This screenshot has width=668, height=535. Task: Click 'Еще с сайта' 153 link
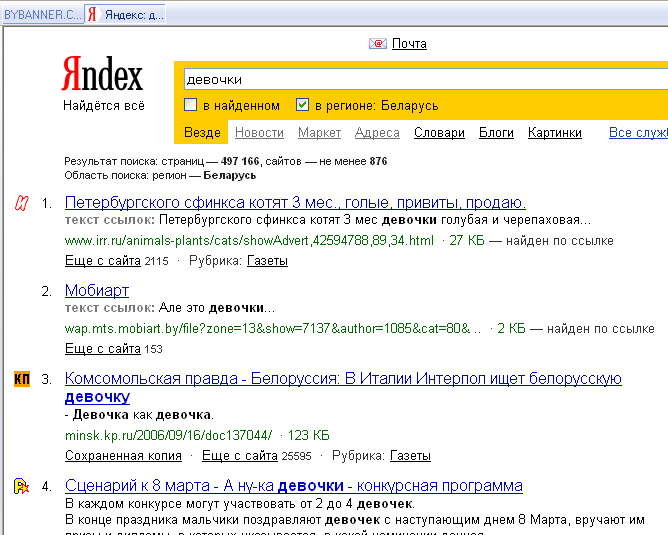click(103, 349)
